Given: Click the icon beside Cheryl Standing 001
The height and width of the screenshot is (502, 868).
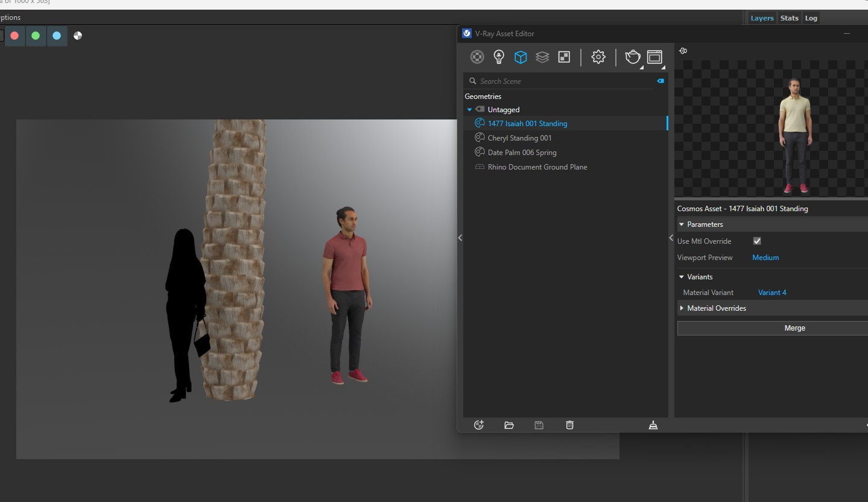Looking at the screenshot, I should pos(480,138).
